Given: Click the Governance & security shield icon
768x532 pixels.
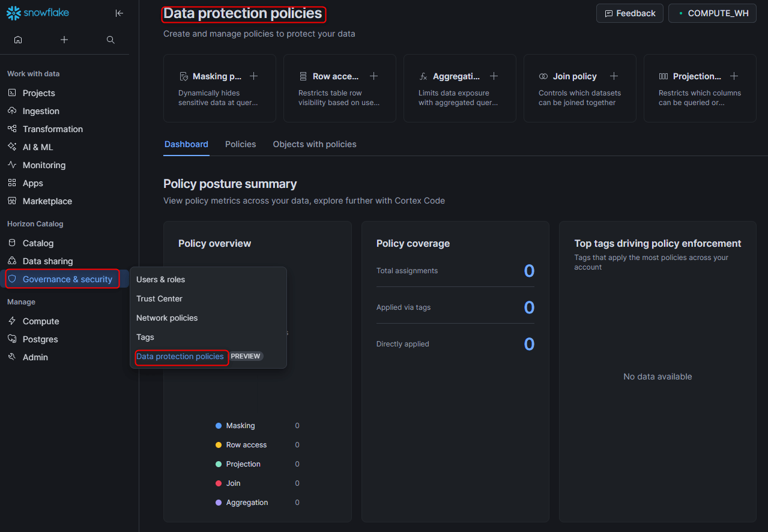Looking at the screenshot, I should point(12,279).
